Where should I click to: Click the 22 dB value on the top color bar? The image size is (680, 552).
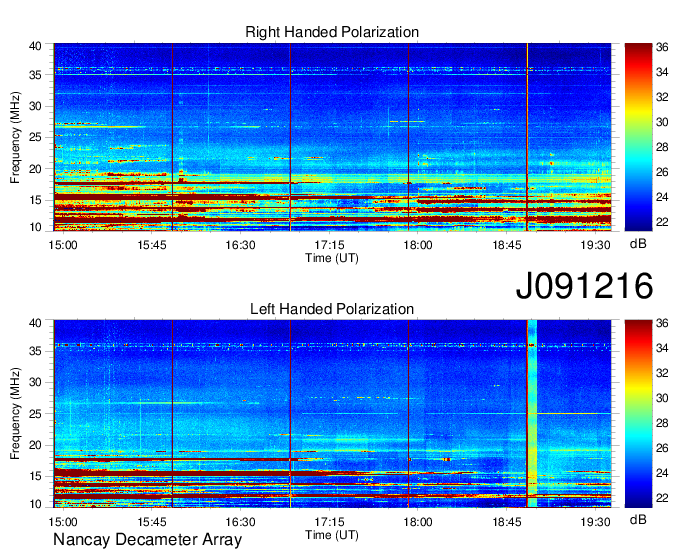coord(662,222)
